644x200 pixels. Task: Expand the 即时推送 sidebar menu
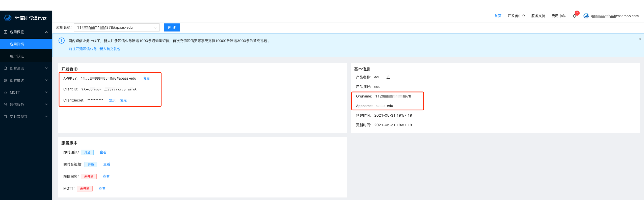(46, 80)
